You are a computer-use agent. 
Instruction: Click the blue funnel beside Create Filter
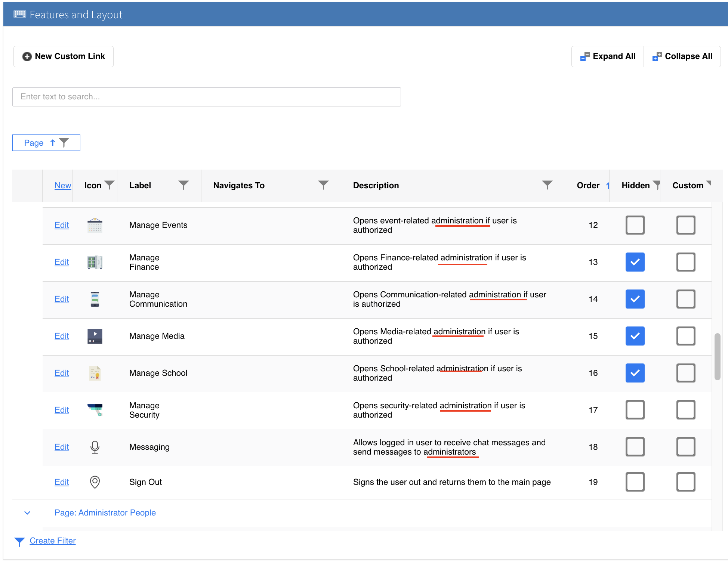coord(19,542)
